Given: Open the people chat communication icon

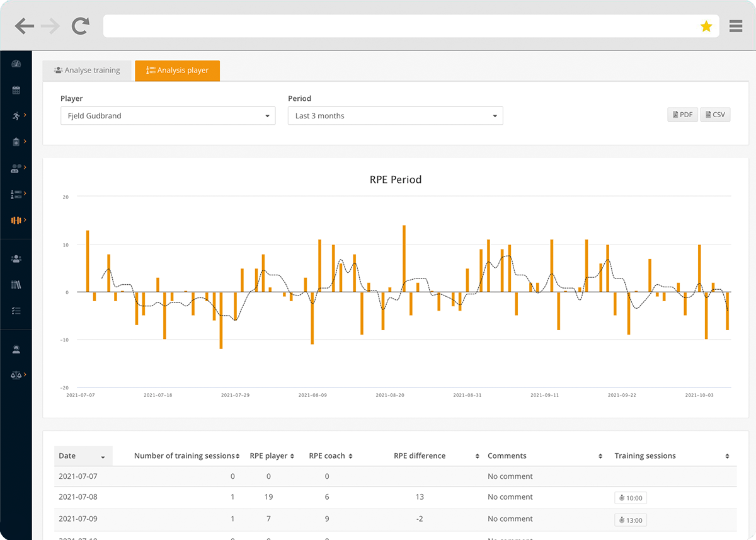Looking at the screenshot, I should (x=16, y=168).
